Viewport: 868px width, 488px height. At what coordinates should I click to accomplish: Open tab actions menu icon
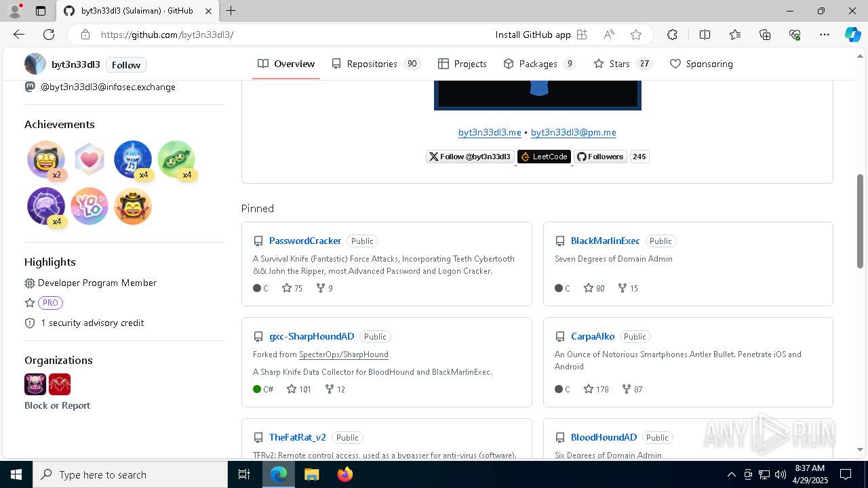click(41, 11)
